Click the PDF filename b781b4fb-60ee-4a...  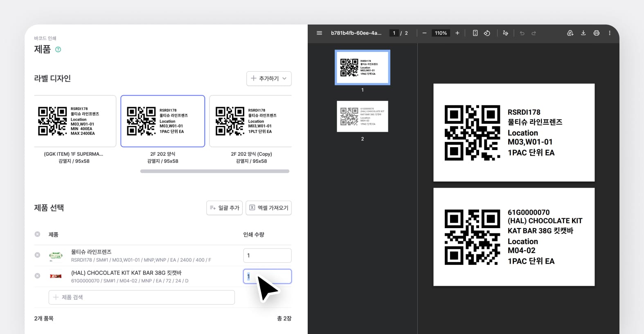point(356,33)
